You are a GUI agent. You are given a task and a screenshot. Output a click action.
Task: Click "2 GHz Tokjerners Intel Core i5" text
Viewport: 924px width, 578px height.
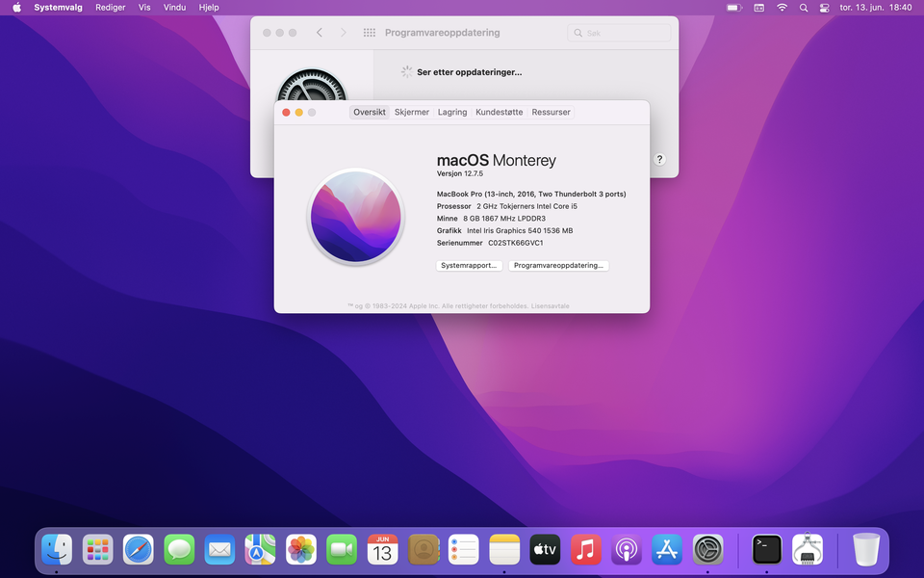tap(526, 206)
